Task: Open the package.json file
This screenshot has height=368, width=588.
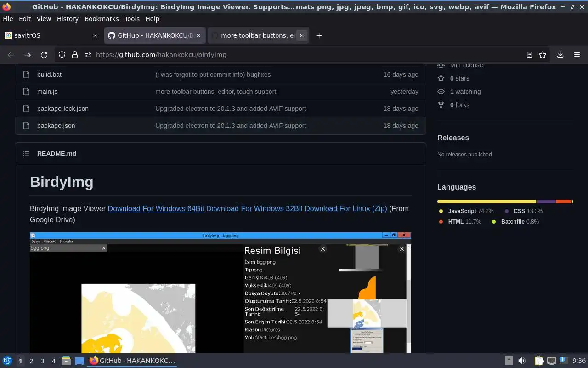Action: [56, 126]
